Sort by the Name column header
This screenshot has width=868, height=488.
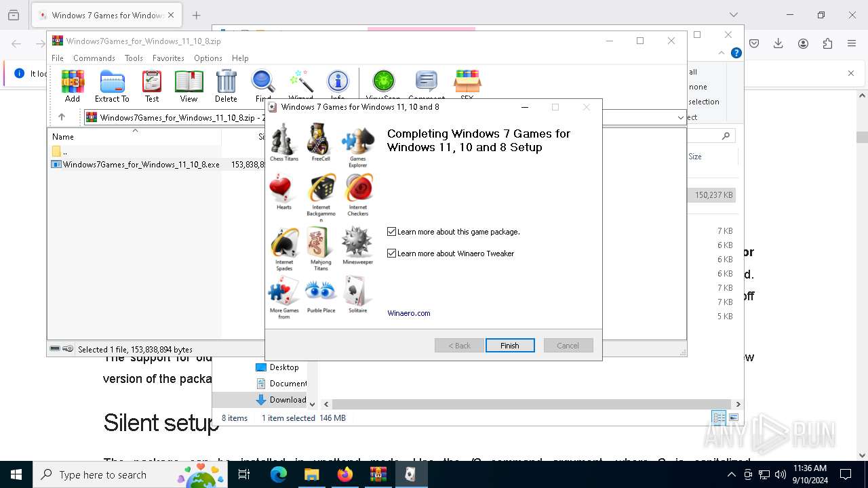pyautogui.click(x=134, y=136)
